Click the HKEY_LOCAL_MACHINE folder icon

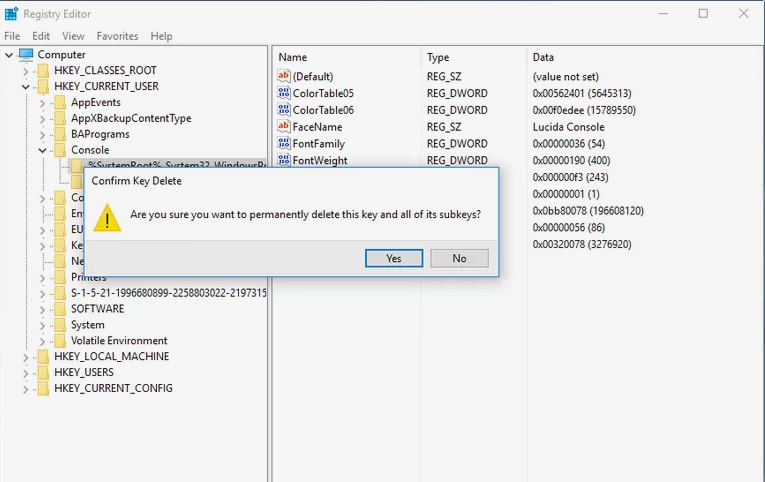pyautogui.click(x=43, y=357)
